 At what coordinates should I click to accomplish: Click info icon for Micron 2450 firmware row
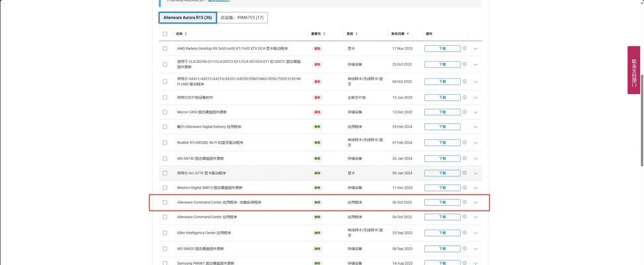pos(465,112)
